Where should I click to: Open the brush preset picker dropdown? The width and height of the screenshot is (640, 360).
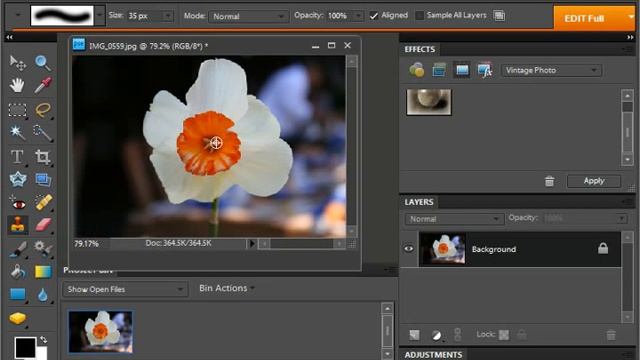100,16
